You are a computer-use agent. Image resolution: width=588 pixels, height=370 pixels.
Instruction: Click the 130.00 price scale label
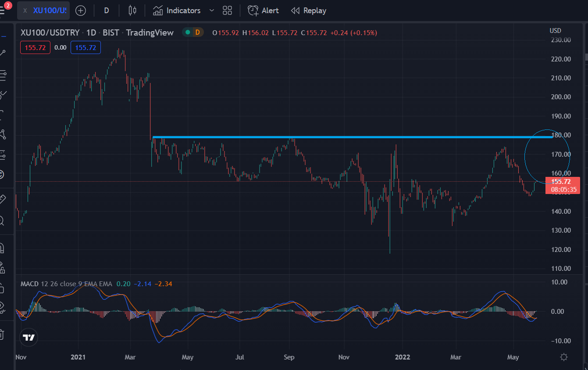[x=560, y=230]
